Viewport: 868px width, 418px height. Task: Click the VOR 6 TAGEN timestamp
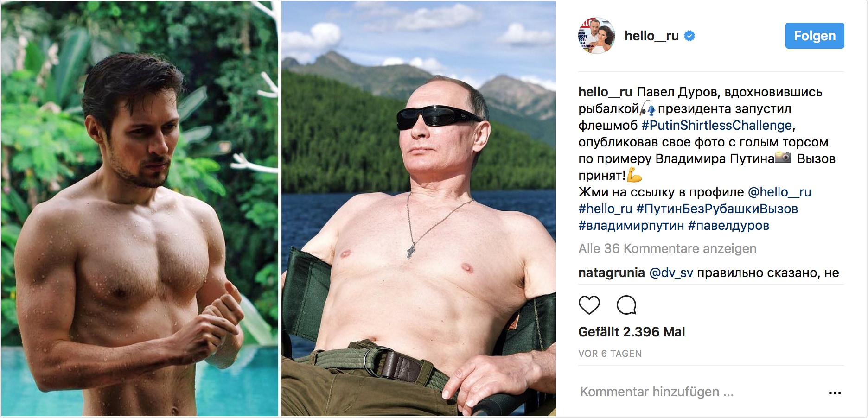tap(610, 354)
